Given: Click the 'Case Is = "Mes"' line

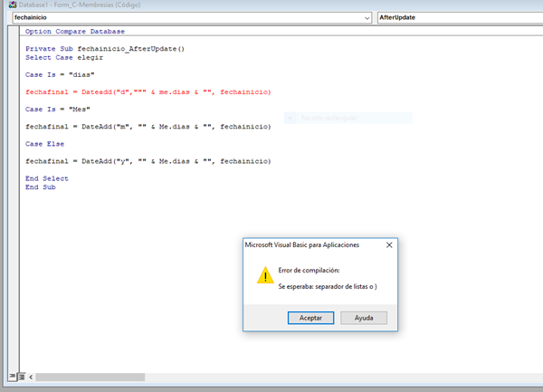Looking at the screenshot, I should point(58,110).
